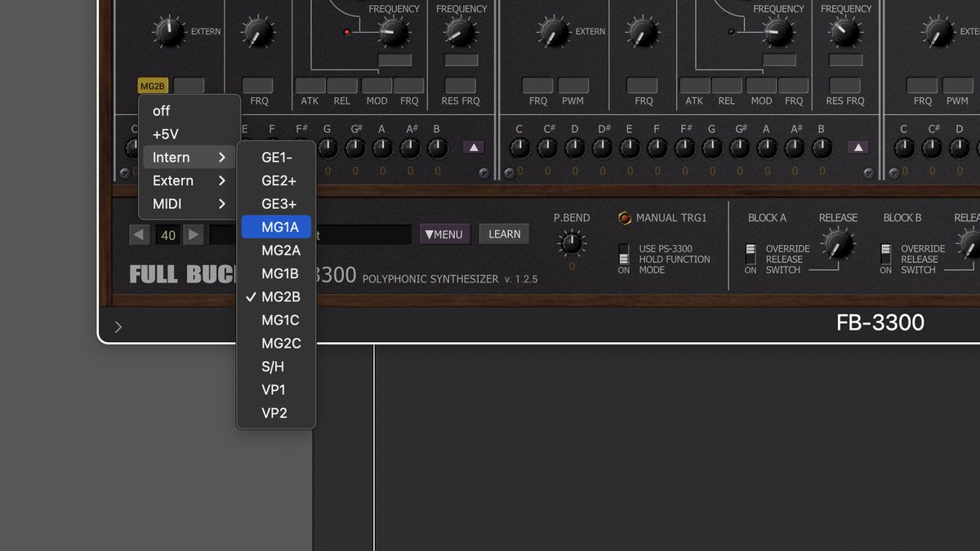Select GE1- from the Intern submenu
980x551 pixels.
click(276, 158)
